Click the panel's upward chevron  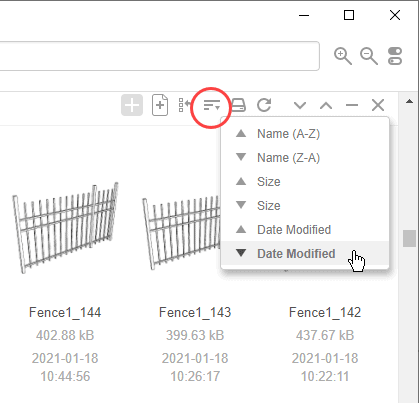tap(326, 106)
